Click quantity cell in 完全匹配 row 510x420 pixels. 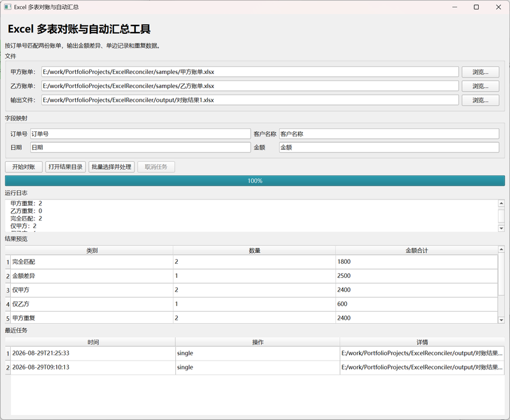point(254,262)
